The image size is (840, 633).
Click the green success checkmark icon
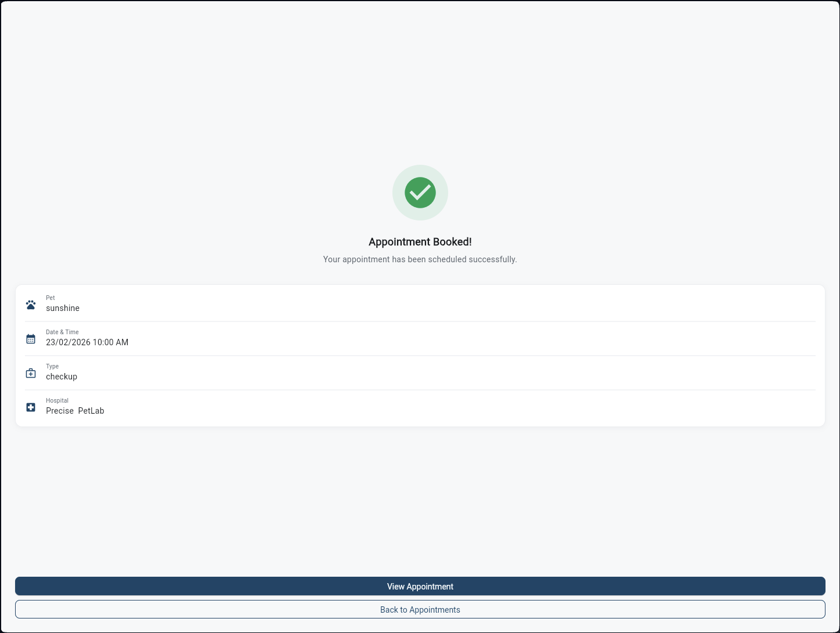click(x=420, y=192)
